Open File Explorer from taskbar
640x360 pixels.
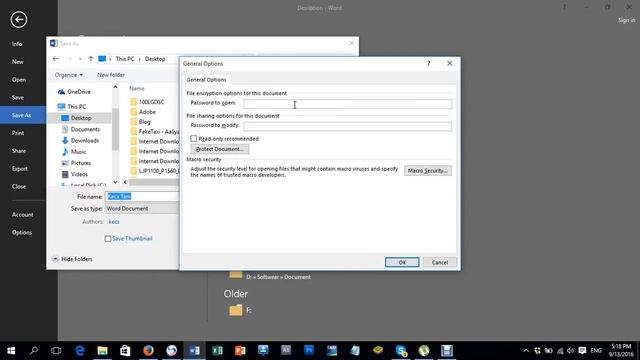pos(102,351)
